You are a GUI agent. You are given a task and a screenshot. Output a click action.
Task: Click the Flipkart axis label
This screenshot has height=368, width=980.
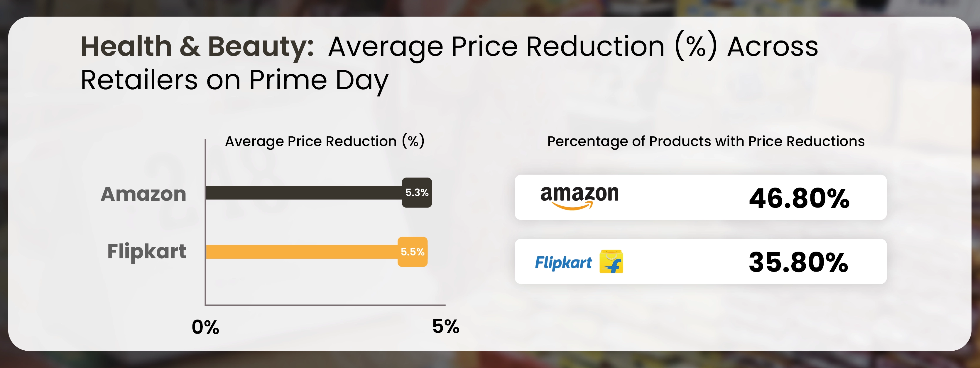(147, 252)
